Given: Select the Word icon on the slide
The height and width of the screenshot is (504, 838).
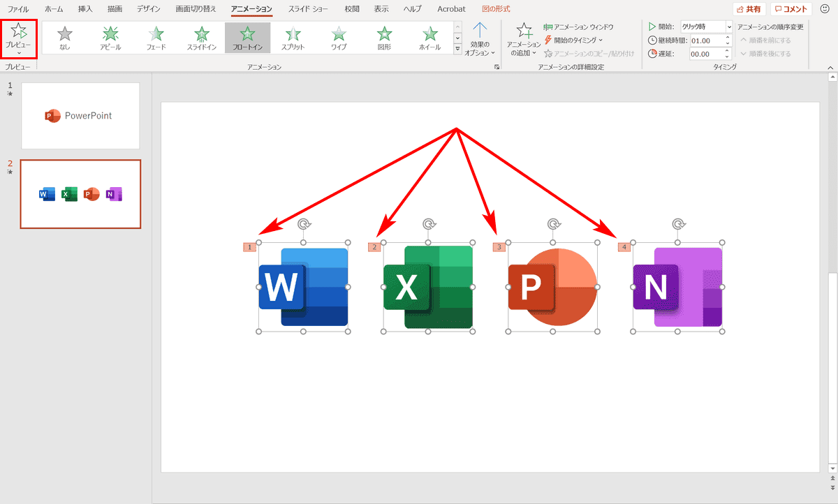Looking at the screenshot, I should tap(303, 287).
